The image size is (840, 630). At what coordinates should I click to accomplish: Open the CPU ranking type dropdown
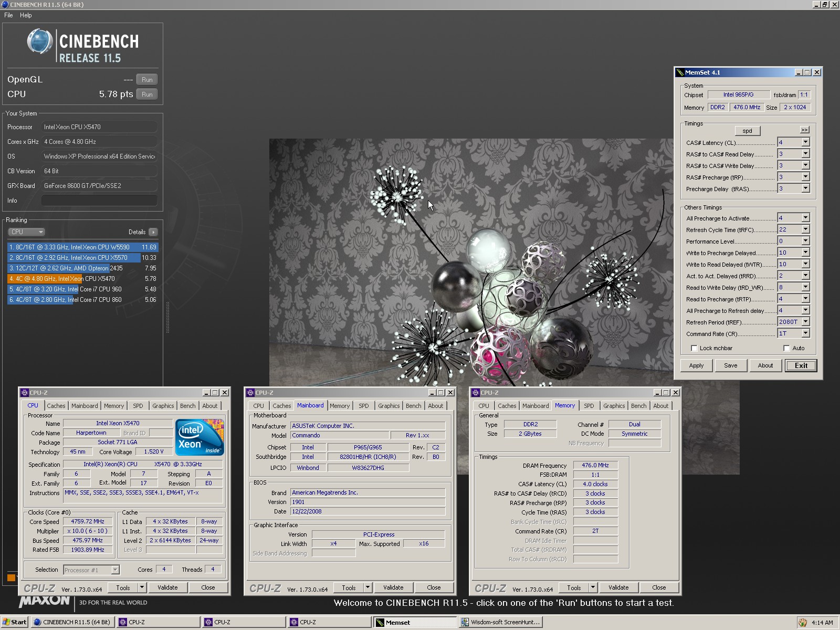[x=26, y=232]
